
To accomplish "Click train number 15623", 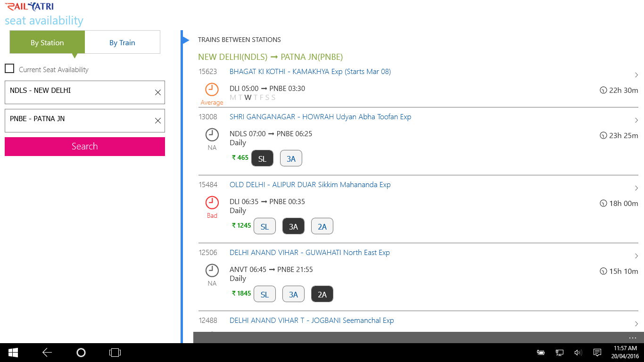I will click(x=208, y=72).
